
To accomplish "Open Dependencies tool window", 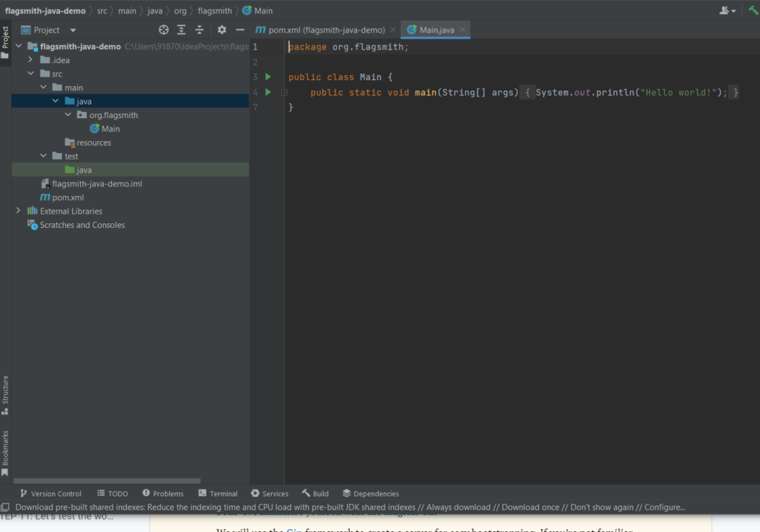I will point(371,493).
